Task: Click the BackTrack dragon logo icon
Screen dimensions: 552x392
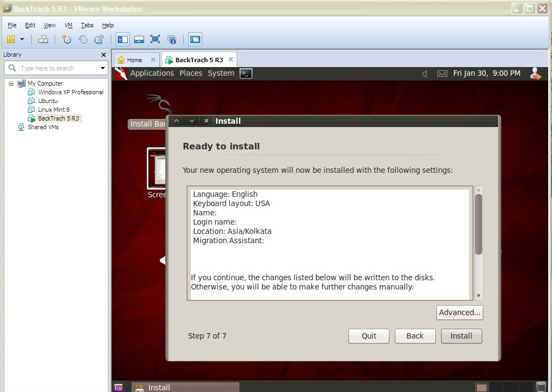Action: coord(121,73)
